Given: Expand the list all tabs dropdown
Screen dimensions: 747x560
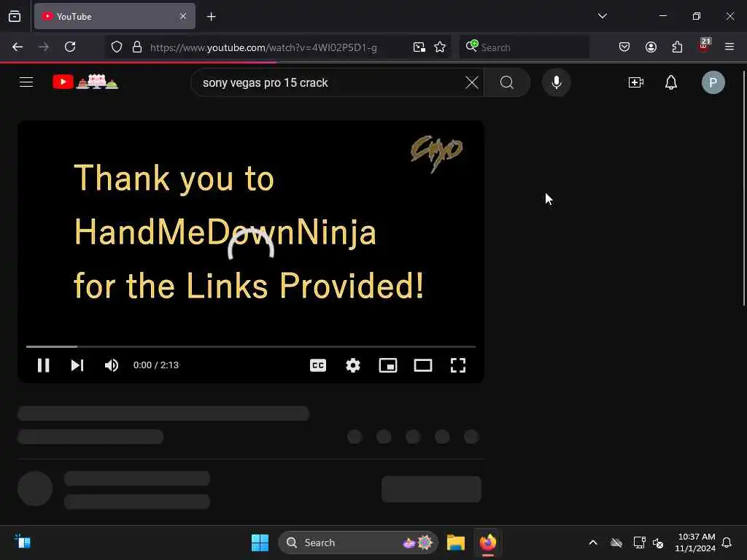Looking at the screenshot, I should pos(602,16).
